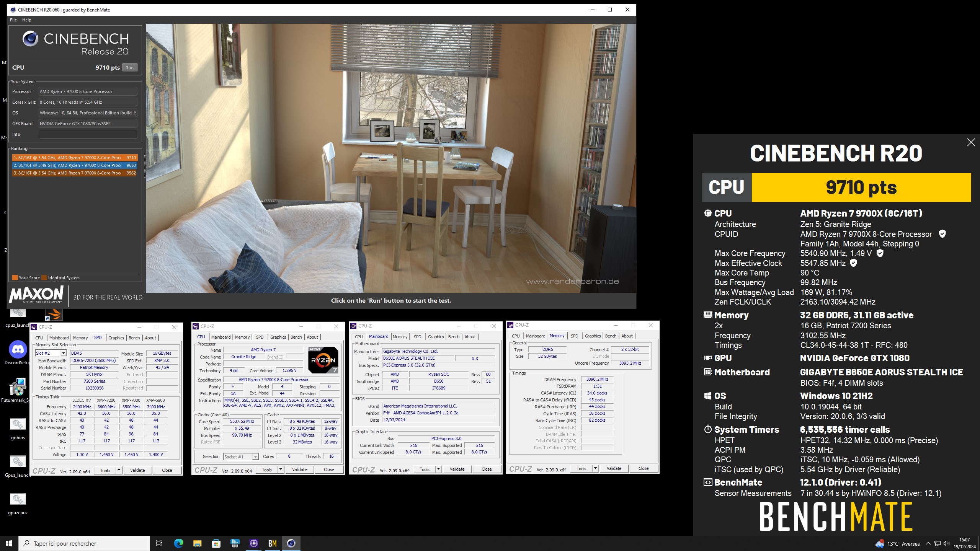The height and width of the screenshot is (551, 980).
Task: Select the Futuremark_S installer desktop icon
Action: click(x=18, y=390)
